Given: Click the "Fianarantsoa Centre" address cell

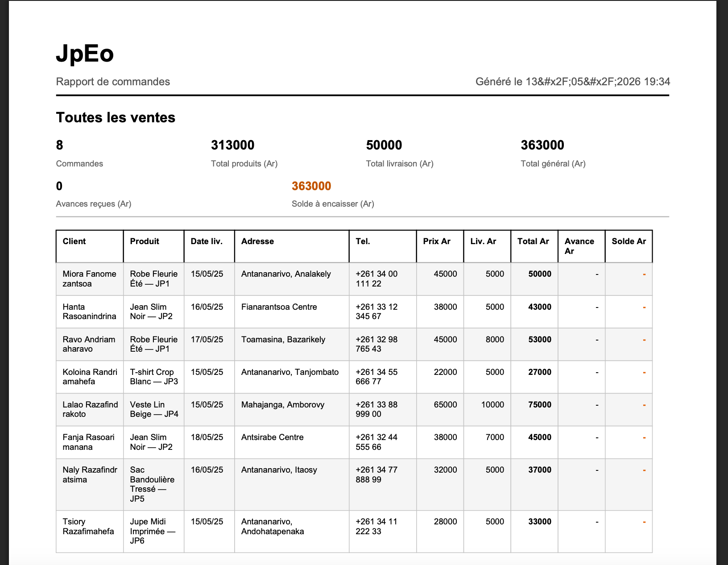Looking at the screenshot, I should tap(292, 312).
